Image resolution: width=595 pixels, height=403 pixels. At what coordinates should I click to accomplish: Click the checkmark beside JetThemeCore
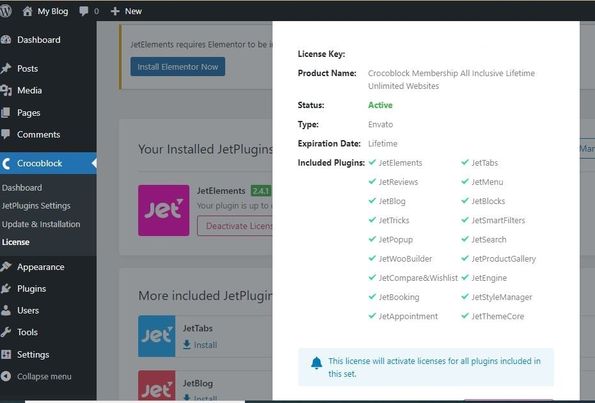(x=465, y=316)
